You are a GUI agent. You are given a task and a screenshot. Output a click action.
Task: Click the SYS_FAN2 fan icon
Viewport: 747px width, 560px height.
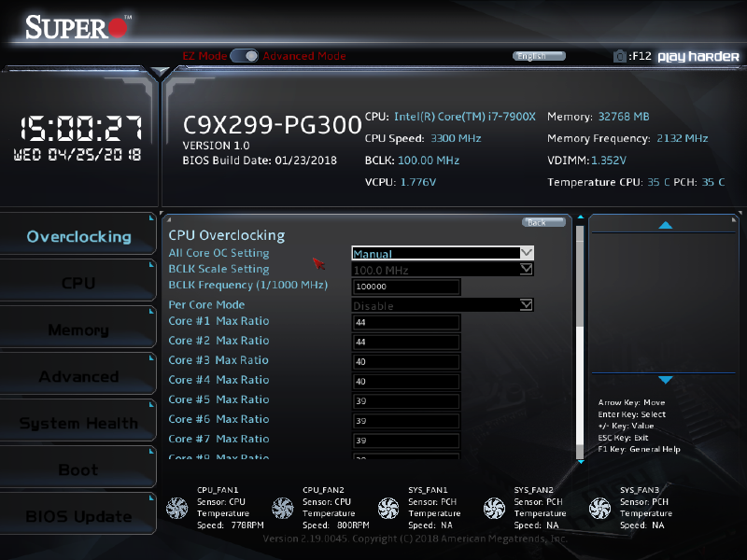494,508
